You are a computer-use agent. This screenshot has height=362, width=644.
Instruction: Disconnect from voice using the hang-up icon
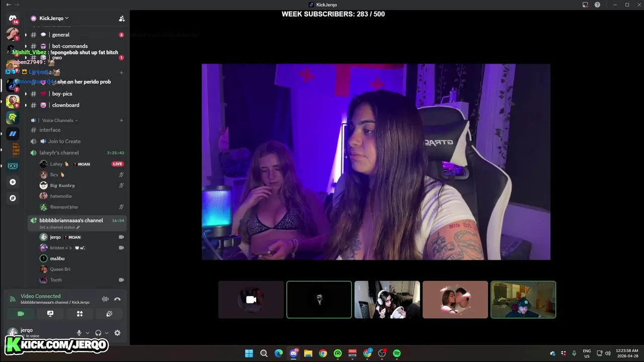(117, 299)
